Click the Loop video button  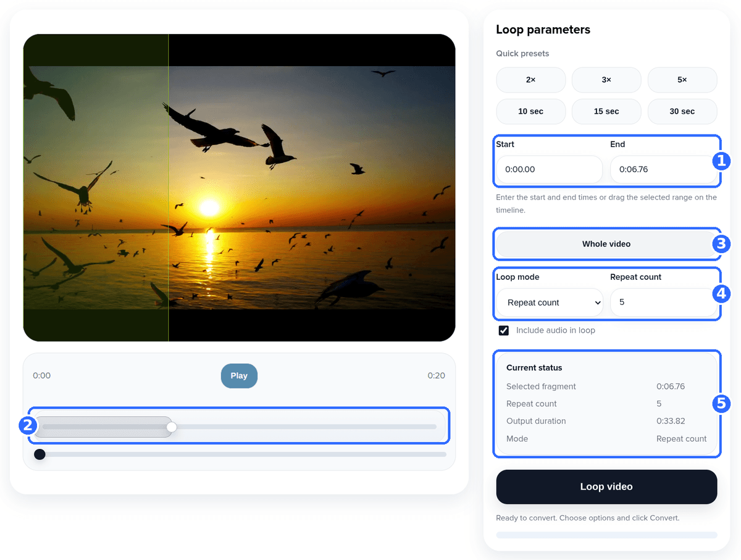(606, 487)
